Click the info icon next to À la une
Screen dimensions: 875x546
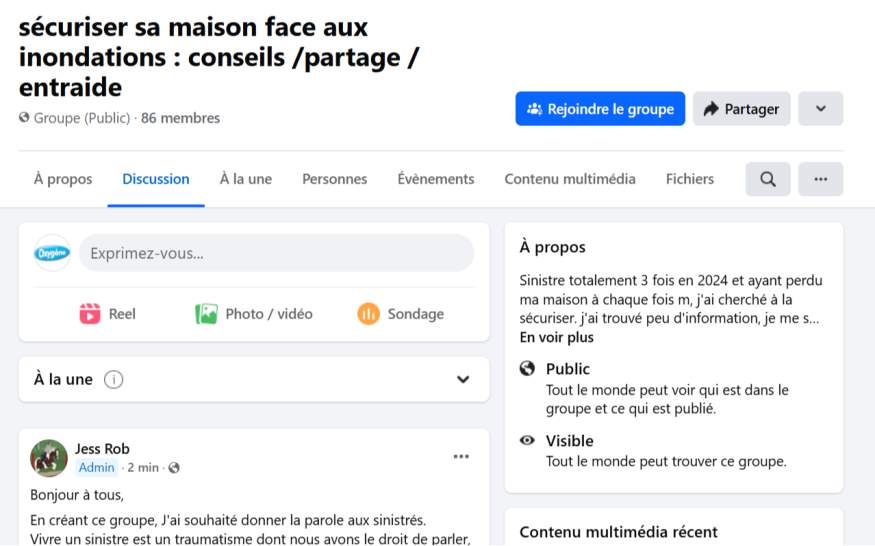click(x=114, y=380)
